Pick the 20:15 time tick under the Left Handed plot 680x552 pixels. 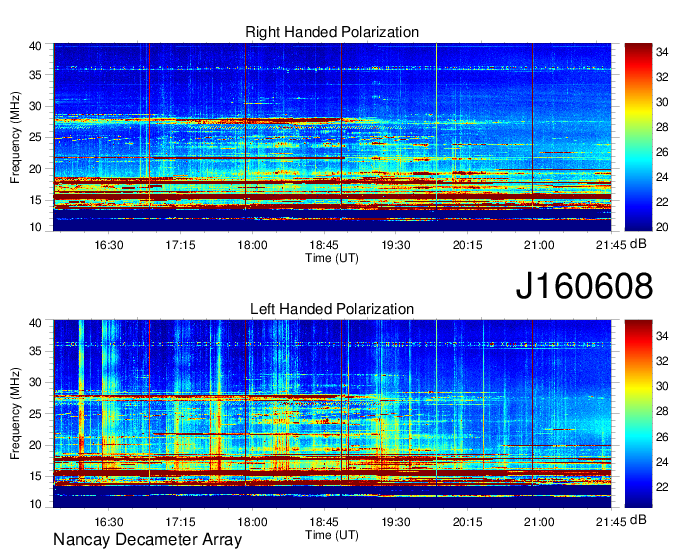pos(468,522)
